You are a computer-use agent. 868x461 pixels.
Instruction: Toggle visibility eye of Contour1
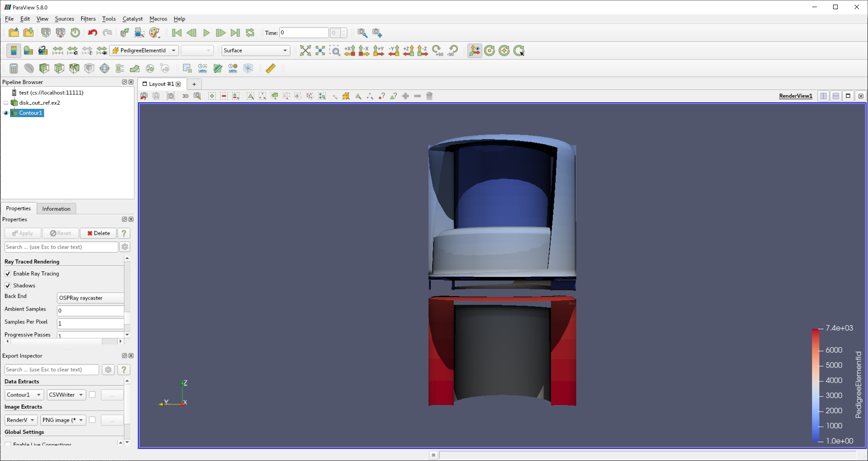pyautogui.click(x=6, y=113)
